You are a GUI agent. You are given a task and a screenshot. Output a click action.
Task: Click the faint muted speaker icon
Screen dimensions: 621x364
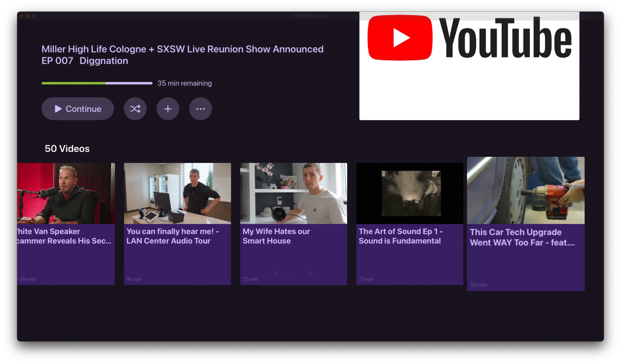(x=269, y=273)
